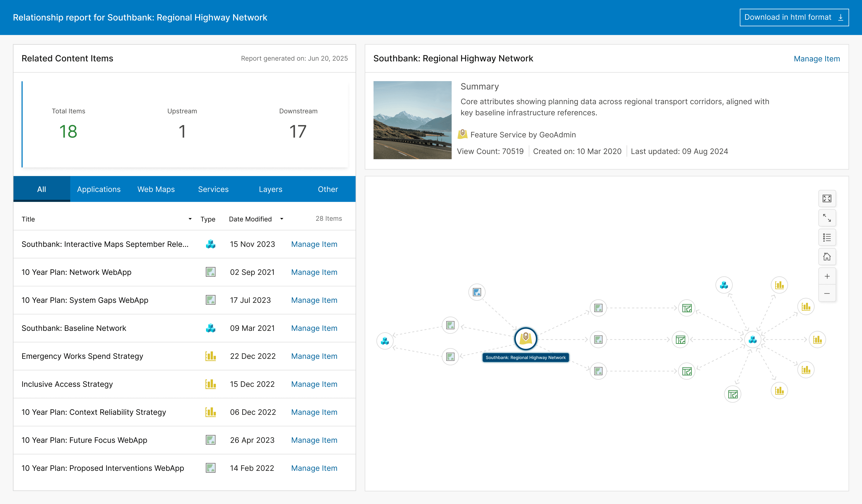Click the fullscreen graph icon
Viewport: 862px width, 504px height.
click(x=827, y=198)
